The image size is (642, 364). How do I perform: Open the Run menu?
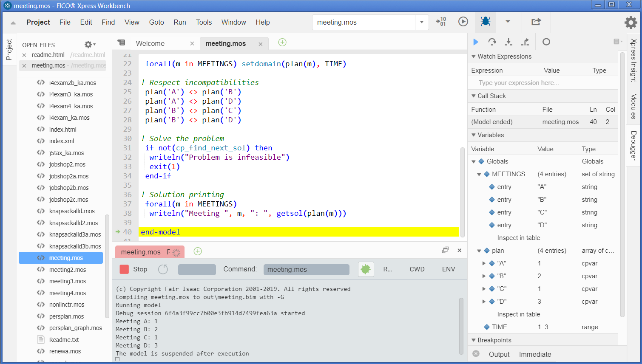point(179,22)
